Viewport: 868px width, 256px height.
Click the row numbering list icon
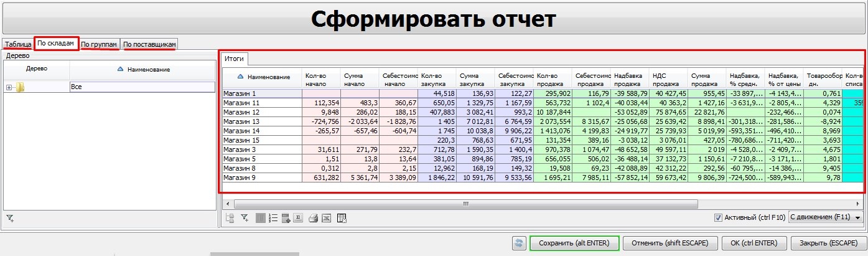(273, 218)
